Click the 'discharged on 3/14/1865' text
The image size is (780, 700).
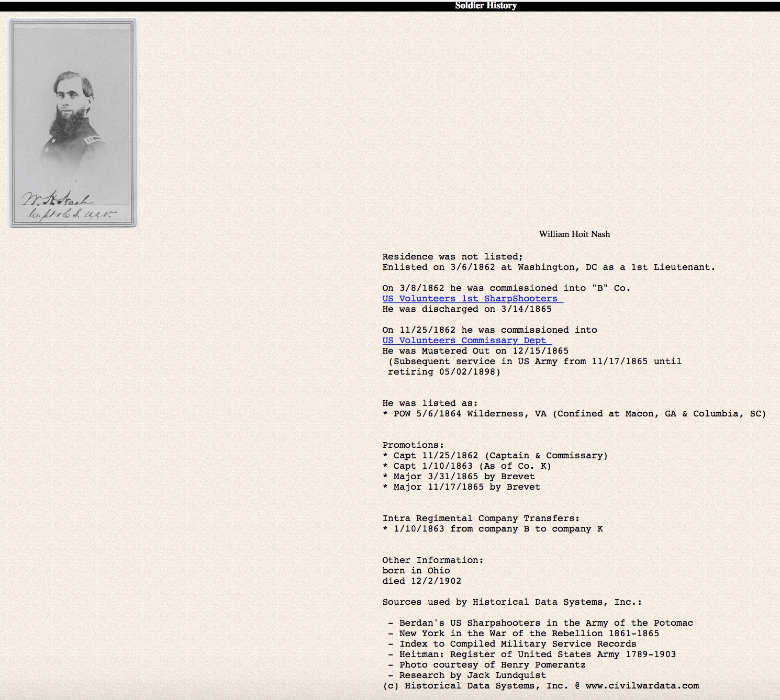(x=466, y=309)
